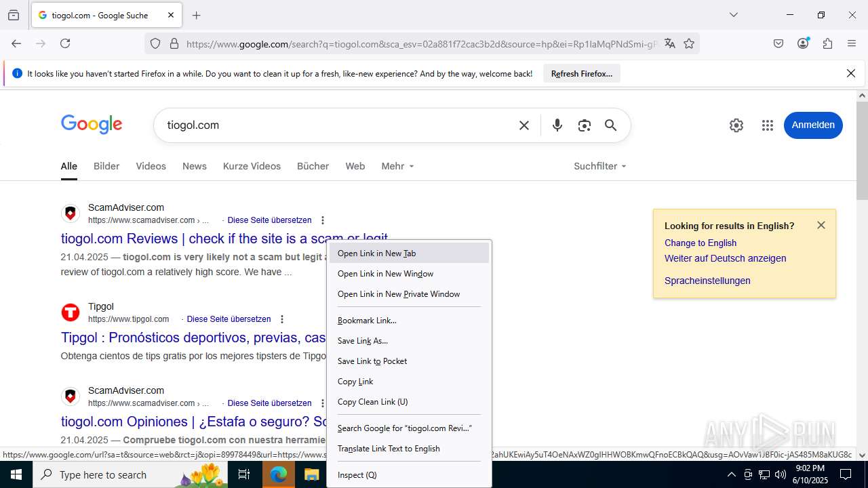This screenshot has height=488, width=868.
Task: Choose Open Link in New Private Window
Action: coord(409,294)
